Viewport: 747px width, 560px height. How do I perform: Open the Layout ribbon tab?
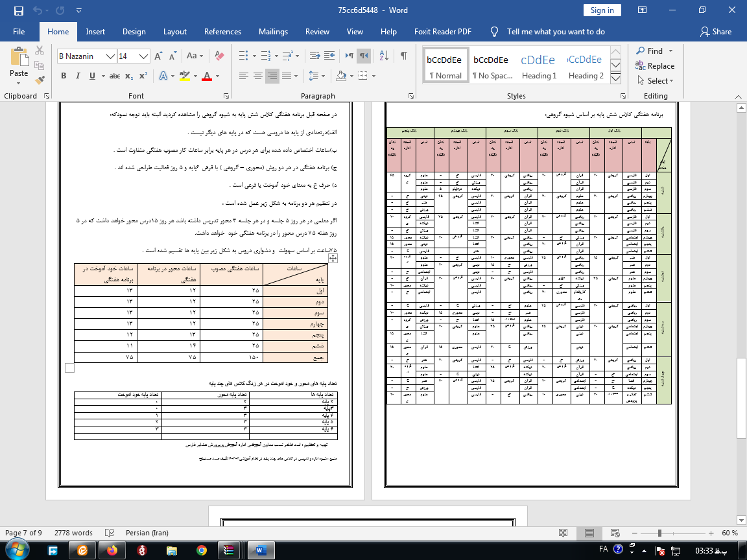tap(175, 31)
